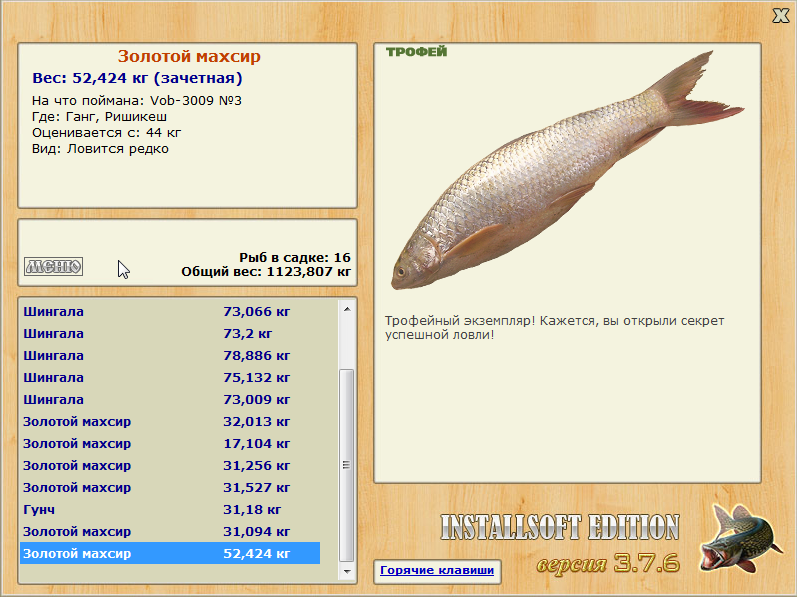Select the Шингала 73,066 кг row
This screenshot has height=597, width=797.
(x=170, y=311)
